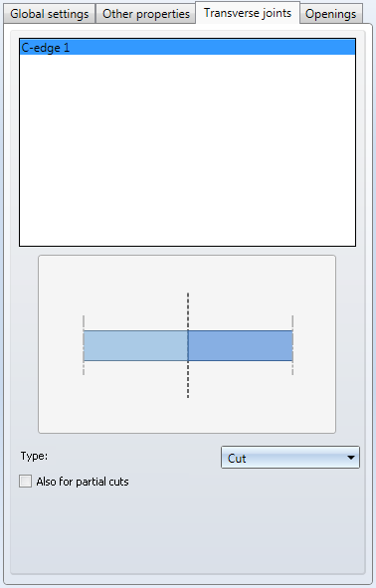Select C-edge 1 in the list

[x=187, y=47]
